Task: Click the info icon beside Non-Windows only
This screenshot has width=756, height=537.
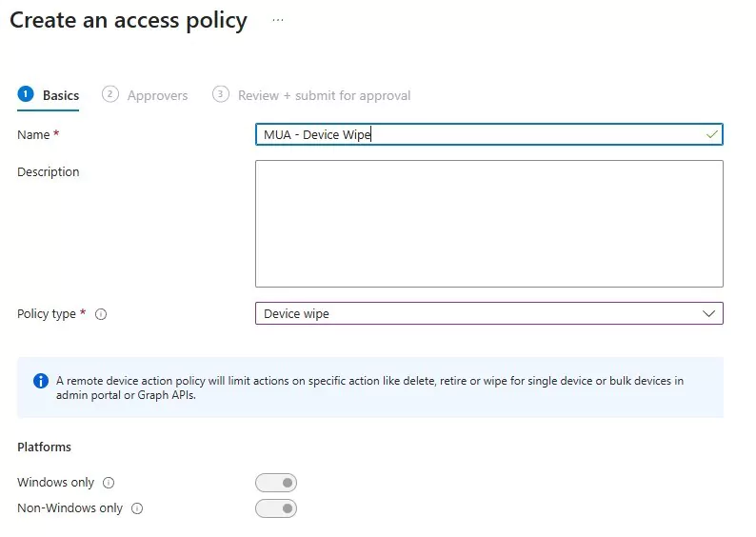Action: point(137,508)
